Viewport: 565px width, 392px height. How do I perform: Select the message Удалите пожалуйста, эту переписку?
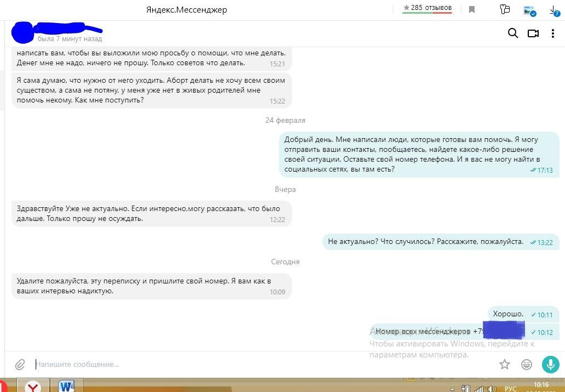pyautogui.click(x=151, y=286)
